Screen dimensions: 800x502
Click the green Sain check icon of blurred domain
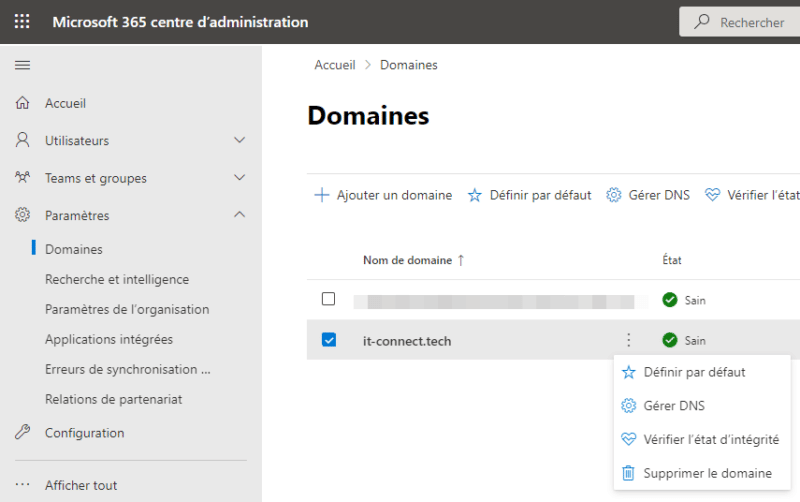pyautogui.click(x=669, y=299)
